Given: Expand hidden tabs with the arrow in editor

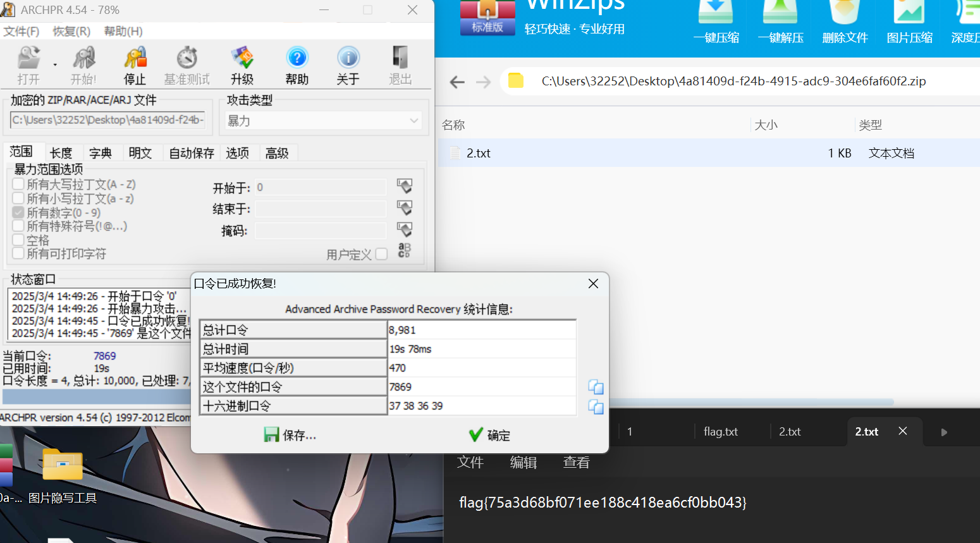Looking at the screenshot, I should coord(943,431).
